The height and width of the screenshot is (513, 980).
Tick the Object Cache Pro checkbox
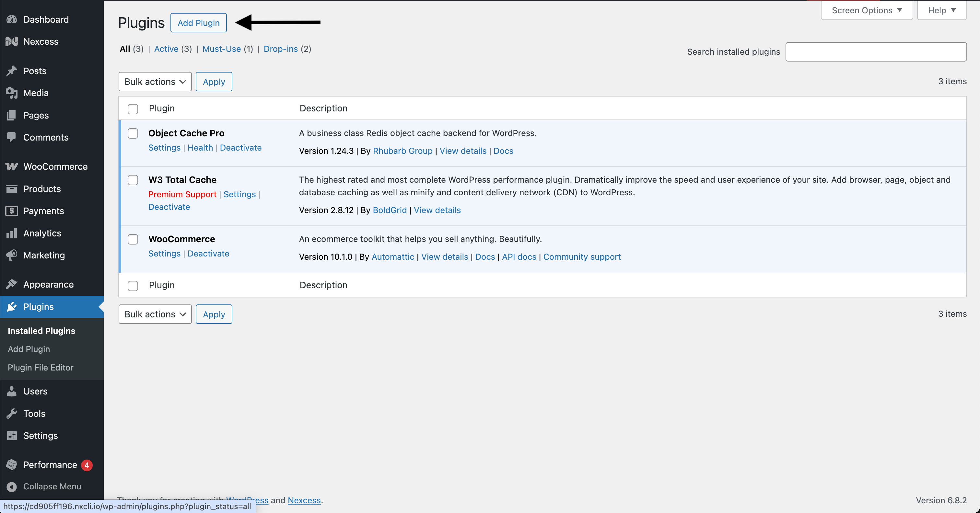pos(133,133)
